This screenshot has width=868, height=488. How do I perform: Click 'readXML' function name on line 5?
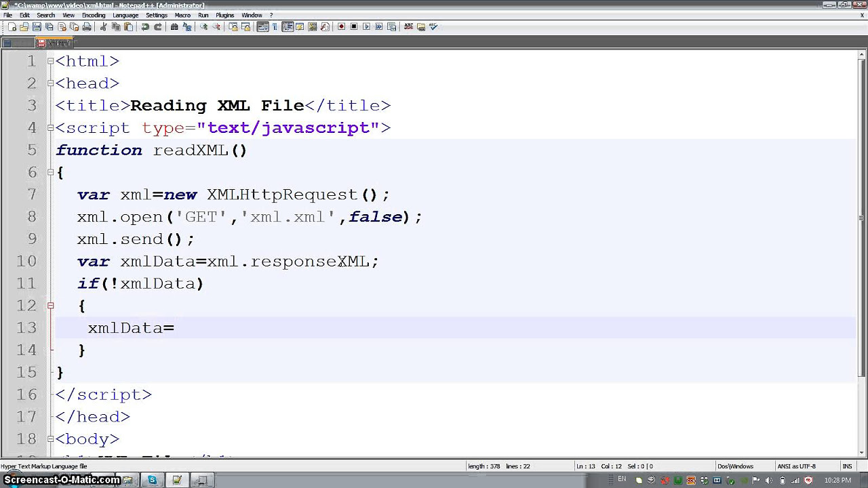pyautogui.click(x=191, y=150)
